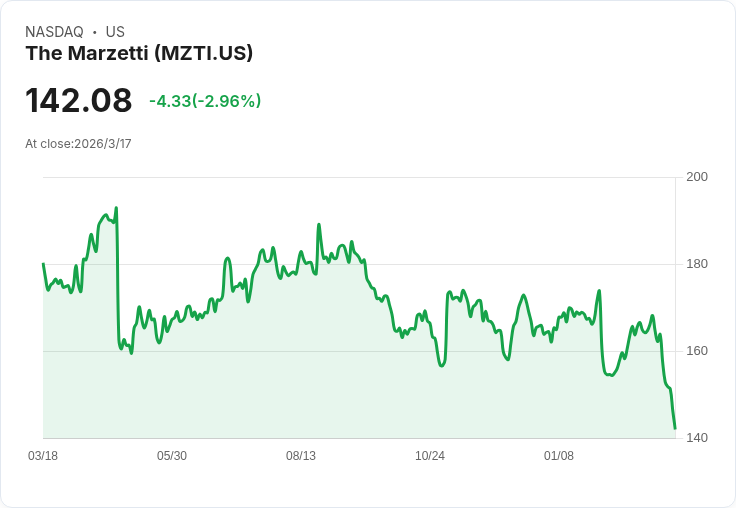Select the 180 y-axis label

click(697, 264)
